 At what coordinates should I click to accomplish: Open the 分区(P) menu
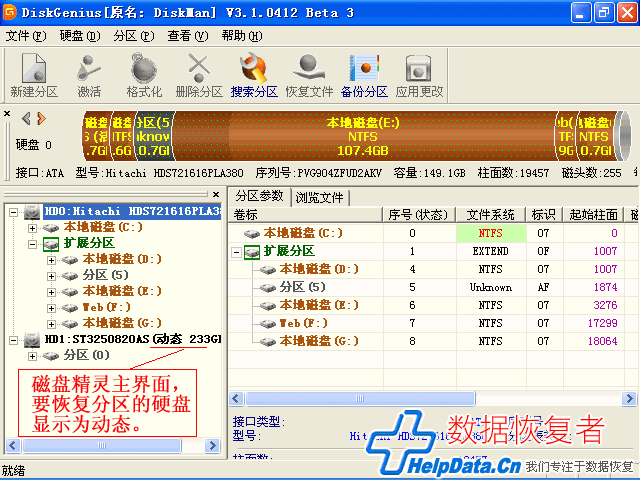pyautogui.click(x=134, y=36)
